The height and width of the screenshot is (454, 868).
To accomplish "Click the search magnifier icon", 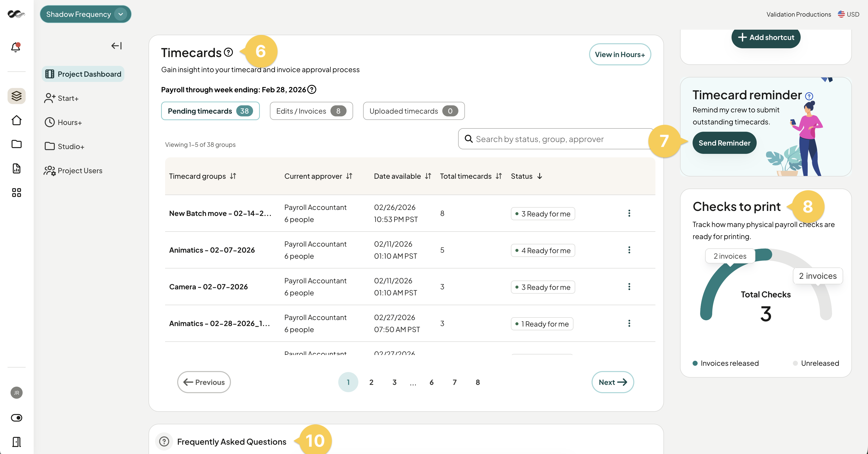I will pyautogui.click(x=468, y=139).
